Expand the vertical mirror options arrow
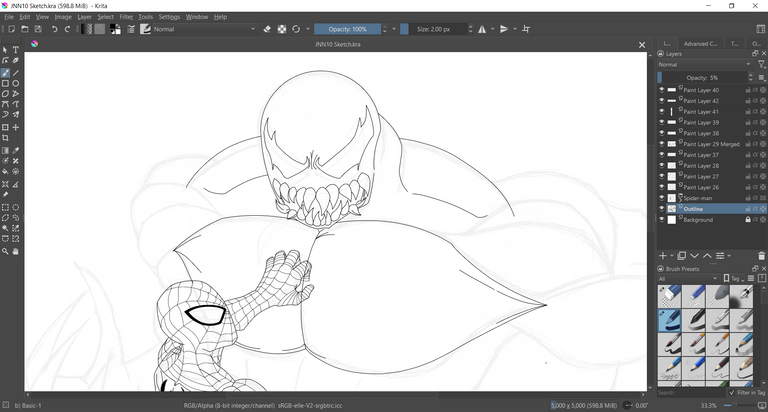Viewport: 768px width, 412px height. [515, 29]
